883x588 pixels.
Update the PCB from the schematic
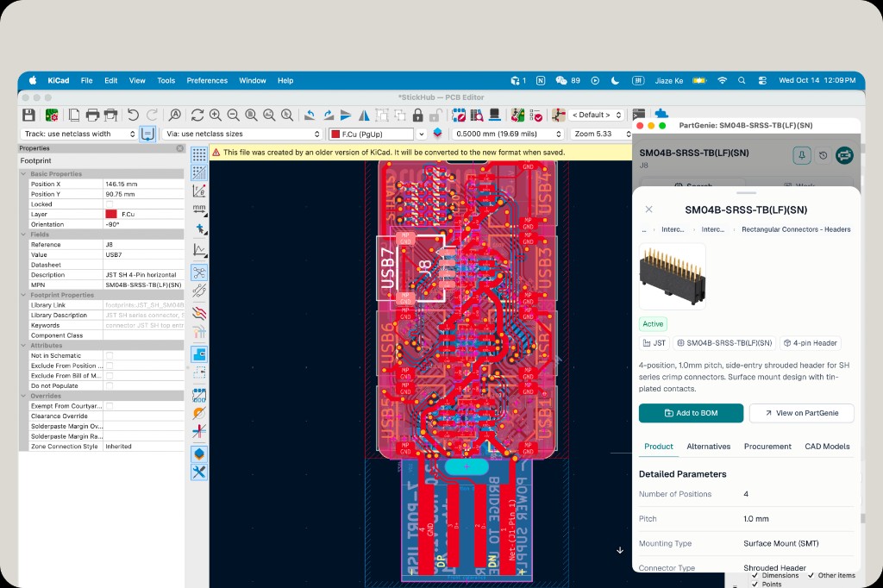[x=517, y=115]
